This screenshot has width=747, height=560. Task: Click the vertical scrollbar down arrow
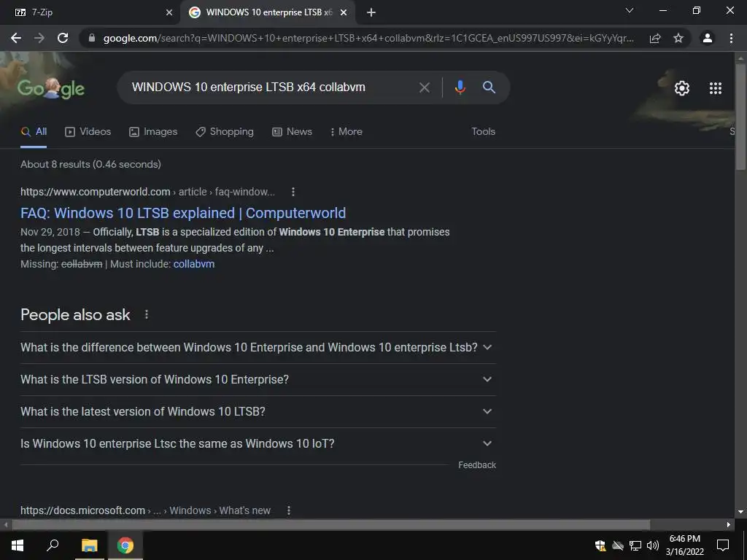click(x=740, y=512)
